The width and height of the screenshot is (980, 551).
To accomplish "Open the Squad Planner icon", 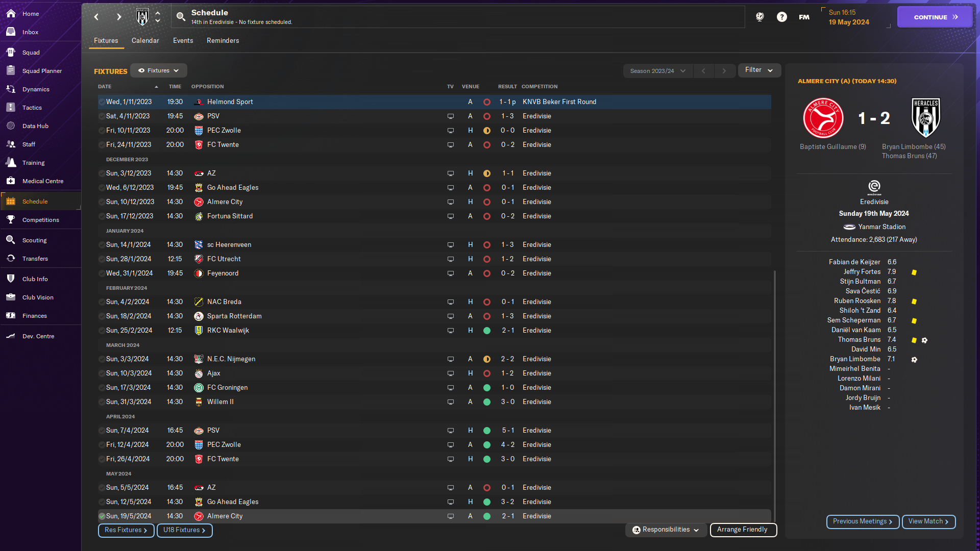I will point(11,71).
